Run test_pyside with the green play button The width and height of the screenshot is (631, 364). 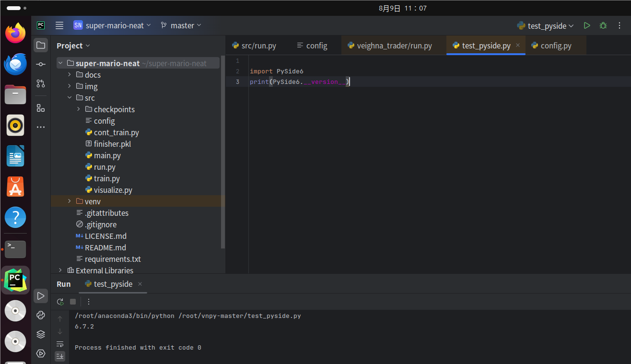[587, 25]
